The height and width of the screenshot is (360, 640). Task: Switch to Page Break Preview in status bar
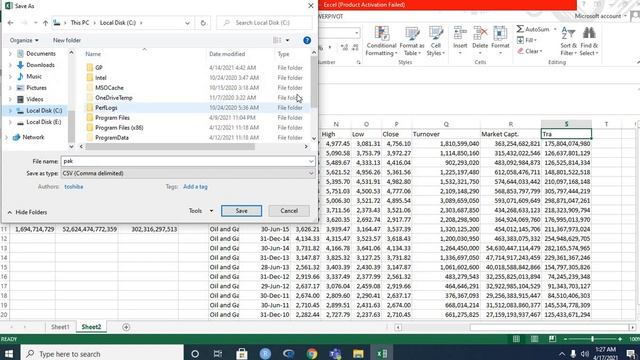552,339
